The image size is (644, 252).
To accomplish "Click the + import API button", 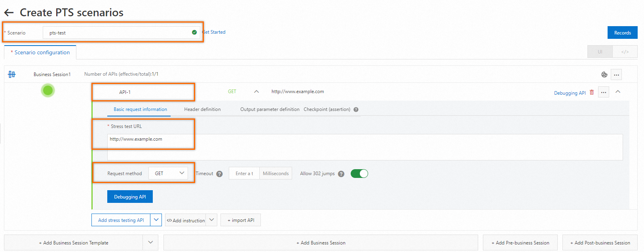I will click(241, 220).
